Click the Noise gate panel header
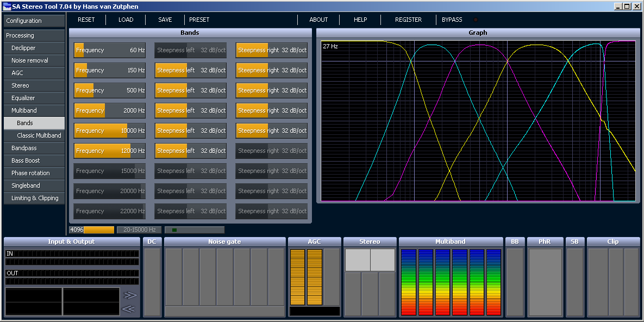The width and height of the screenshot is (644, 322). [224, 242]
